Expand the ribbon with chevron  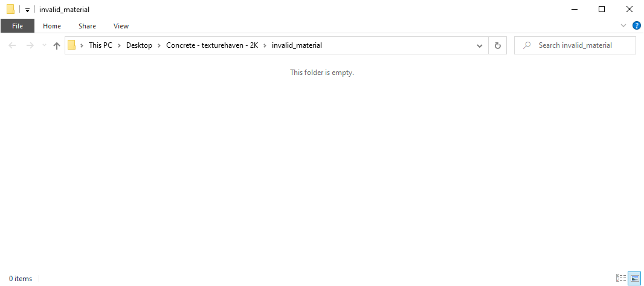(x=623, y=26)
